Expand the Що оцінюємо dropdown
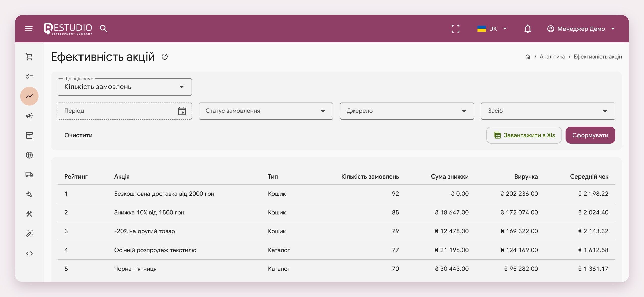Screen dimensions: 644x297 point(125,87)
